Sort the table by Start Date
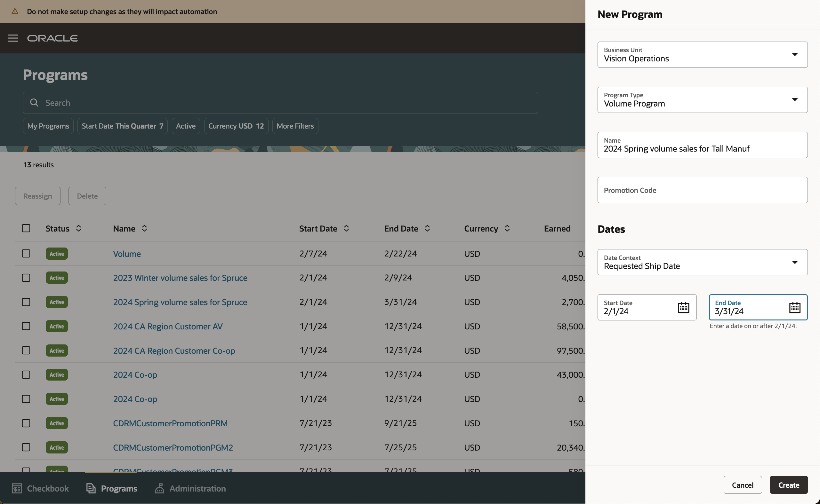 [x=346, y=228]
